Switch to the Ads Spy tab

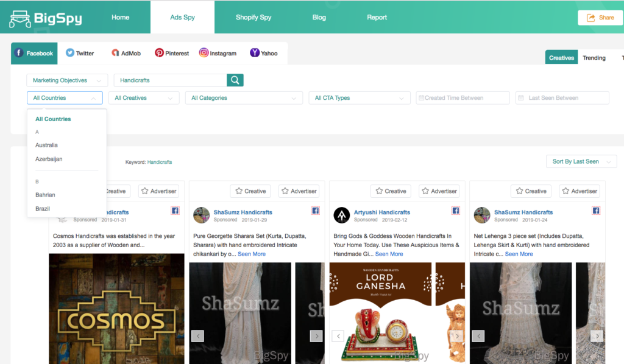point(182,18)
